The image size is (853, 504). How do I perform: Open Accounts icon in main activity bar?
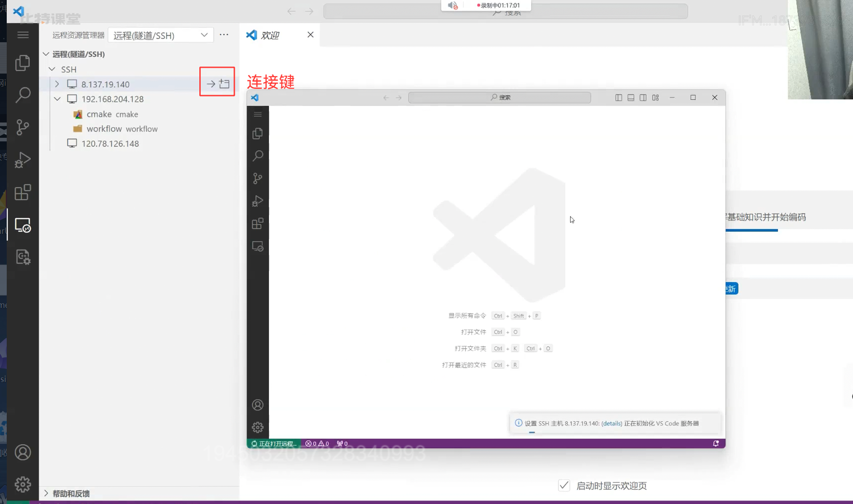(22, 452)
